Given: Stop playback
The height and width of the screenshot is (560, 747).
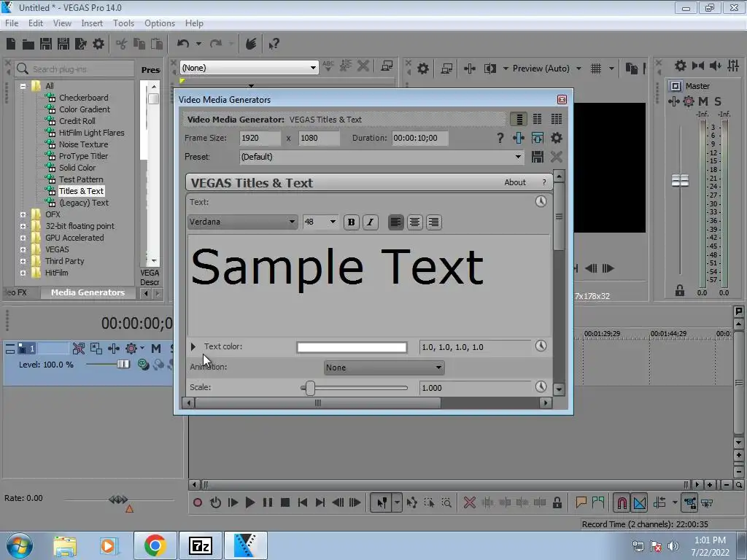Looking at the screenshot, I should (285, 502).
